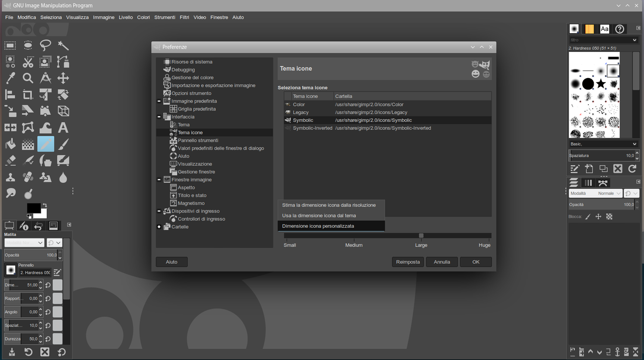Open paint mode dropdown in tool options
This screenshot has width=644, height=360.
(x=25, y=243)
